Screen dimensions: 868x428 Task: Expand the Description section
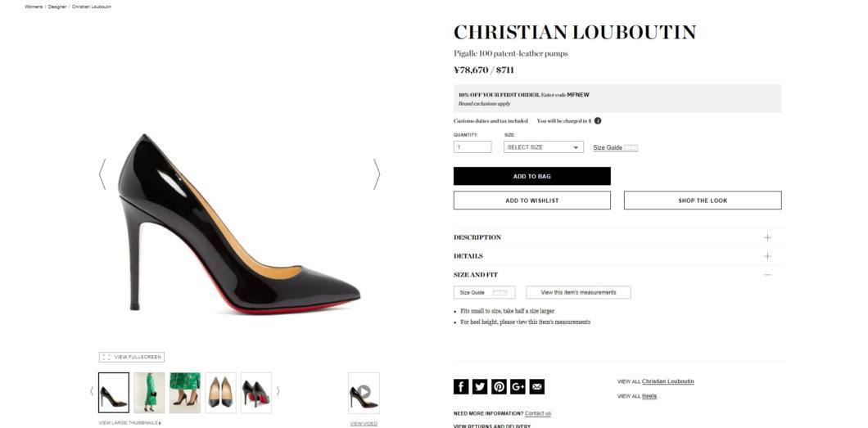coord(617,237)
